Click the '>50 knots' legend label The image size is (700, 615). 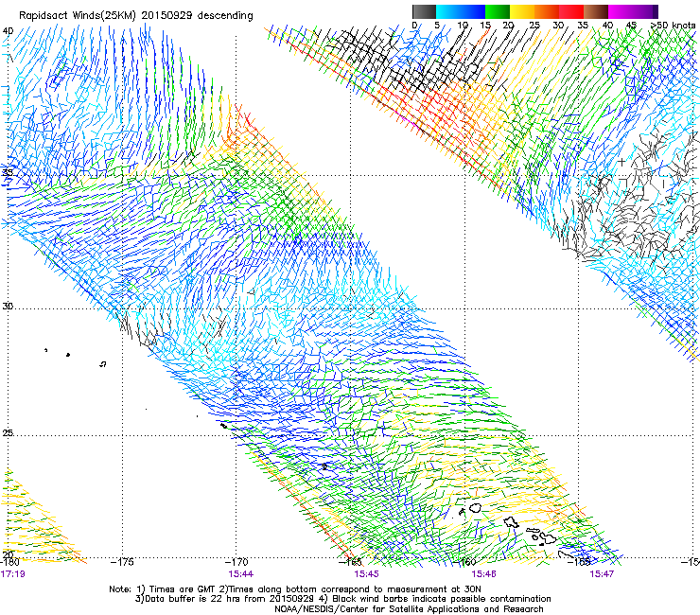pos(674,25)
